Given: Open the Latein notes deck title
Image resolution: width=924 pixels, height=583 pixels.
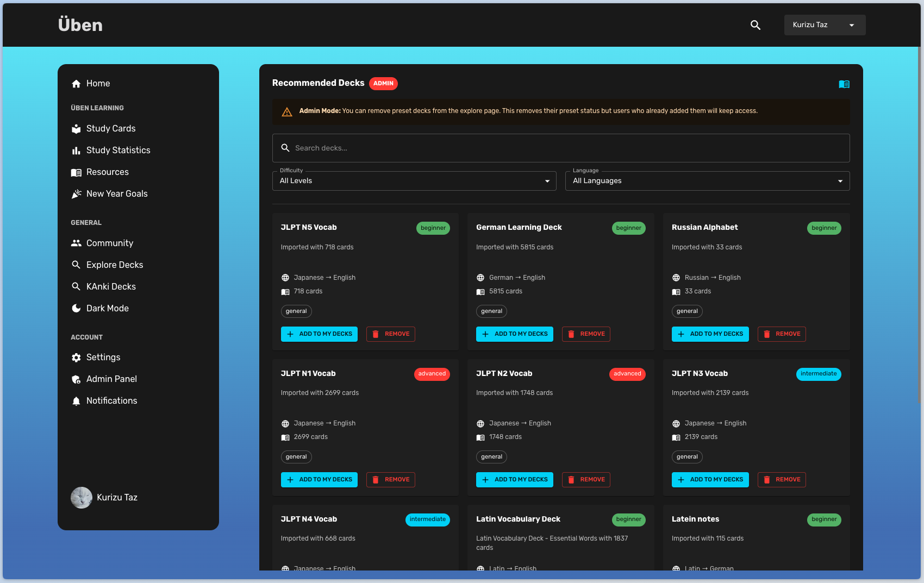Looking at the screenshot, I should (x=695, y=519).
